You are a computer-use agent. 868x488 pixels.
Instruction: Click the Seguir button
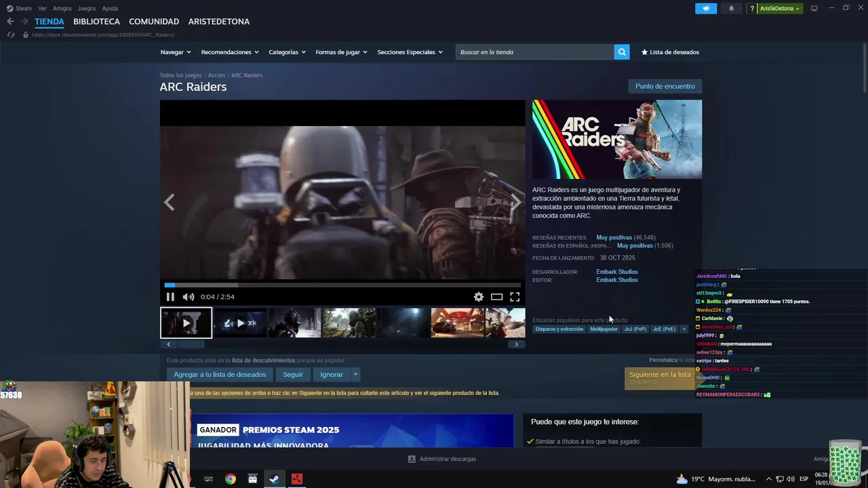293,374
